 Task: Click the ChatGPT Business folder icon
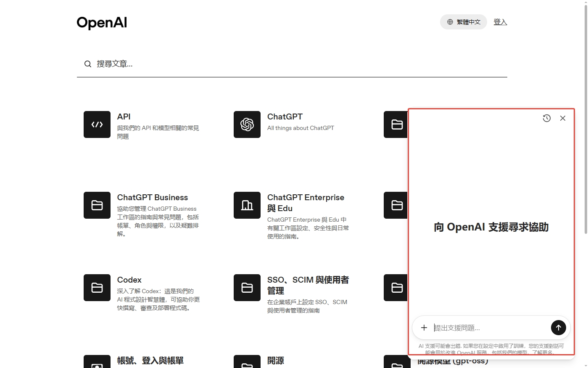pyautogui.click(x=97, y=205)
